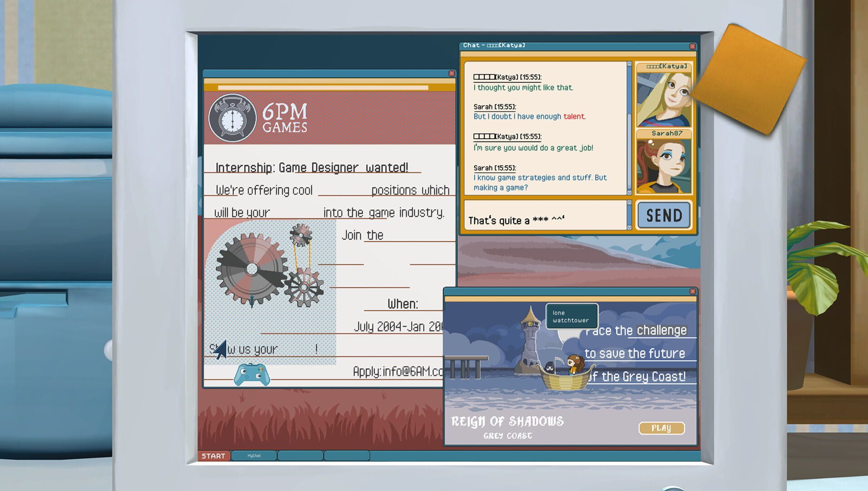This screenshot has height=491, width=868.
Task: Click the orange sticky note on the monitor
Action: 747,80
